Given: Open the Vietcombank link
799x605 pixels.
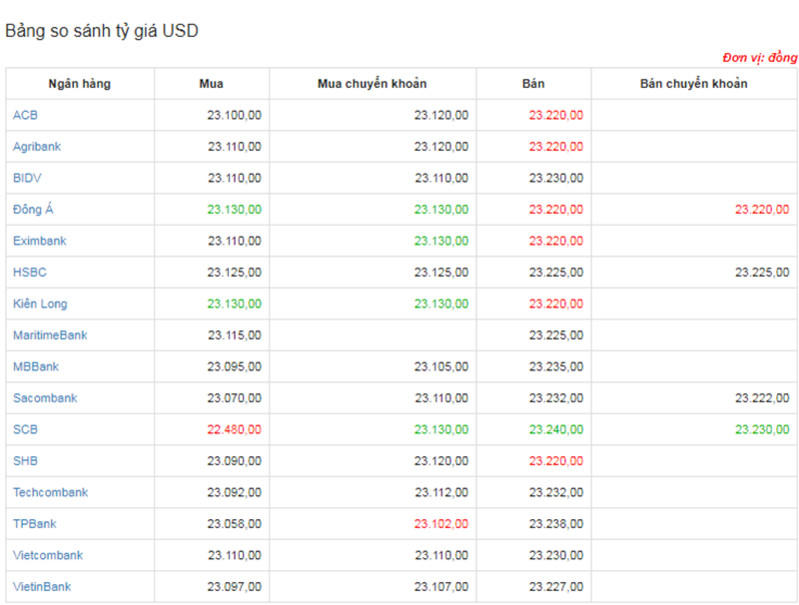Looking at the screenshot, I should [48, 555].
